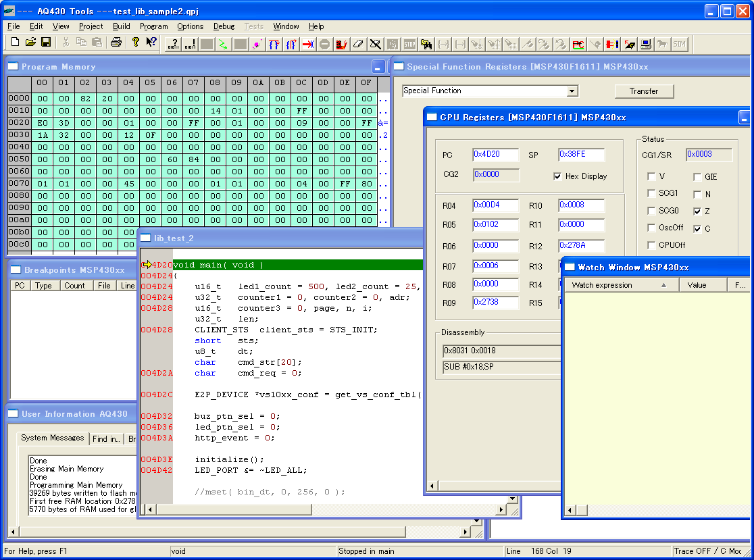Toggle the GIE status flag checkbox
Screen dimensions: 754x560
(x=697, y=177)
